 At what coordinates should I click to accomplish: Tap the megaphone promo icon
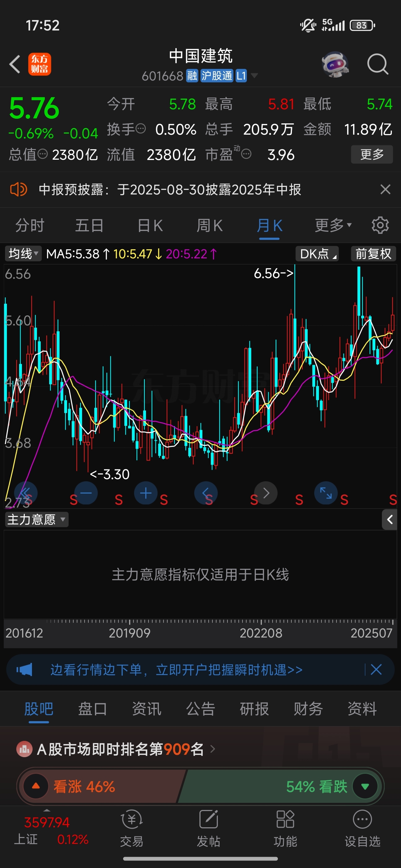point(25,669)
